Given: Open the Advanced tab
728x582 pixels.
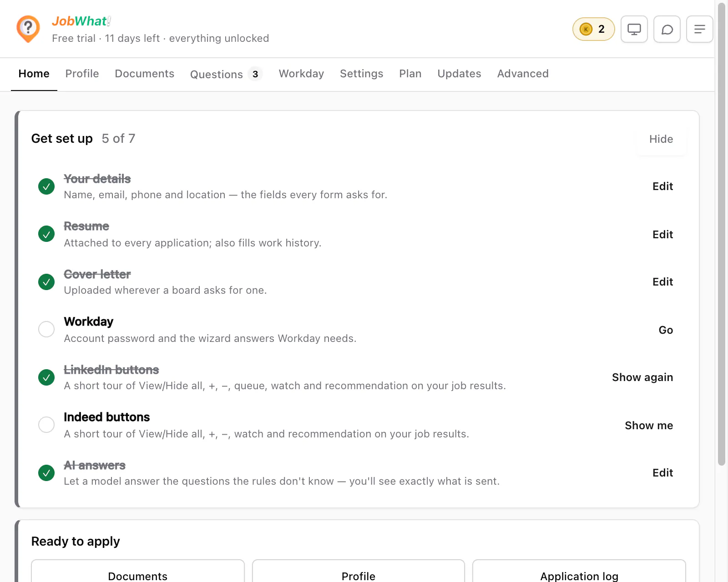Looking at the screenshot, I should pyautogui.click(x=523, y=74).
